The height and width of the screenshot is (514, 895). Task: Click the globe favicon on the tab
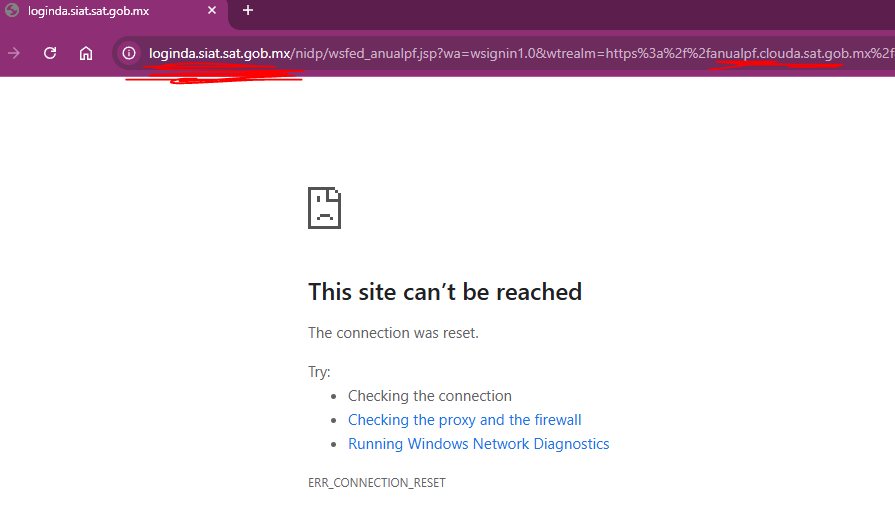point(12,10)
